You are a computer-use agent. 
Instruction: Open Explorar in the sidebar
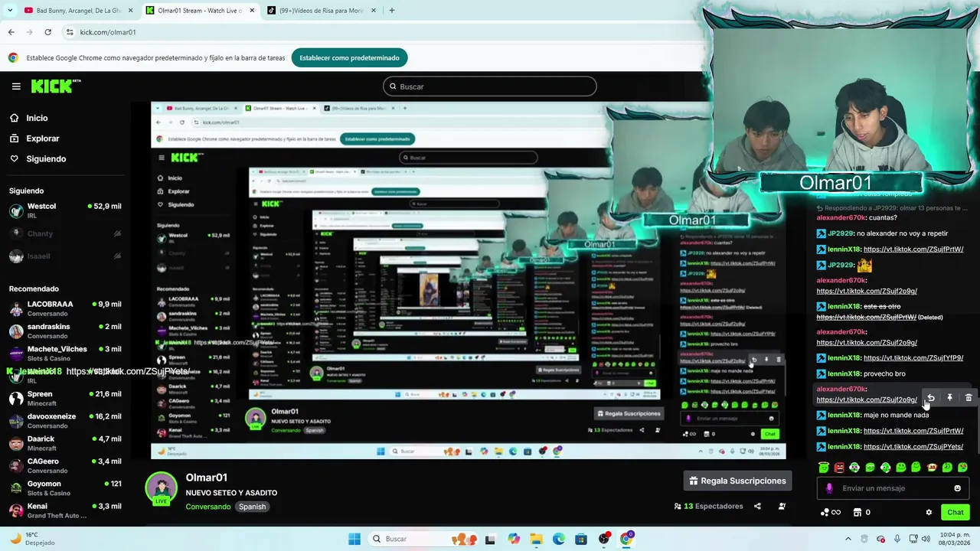click(x=34, y=139)
